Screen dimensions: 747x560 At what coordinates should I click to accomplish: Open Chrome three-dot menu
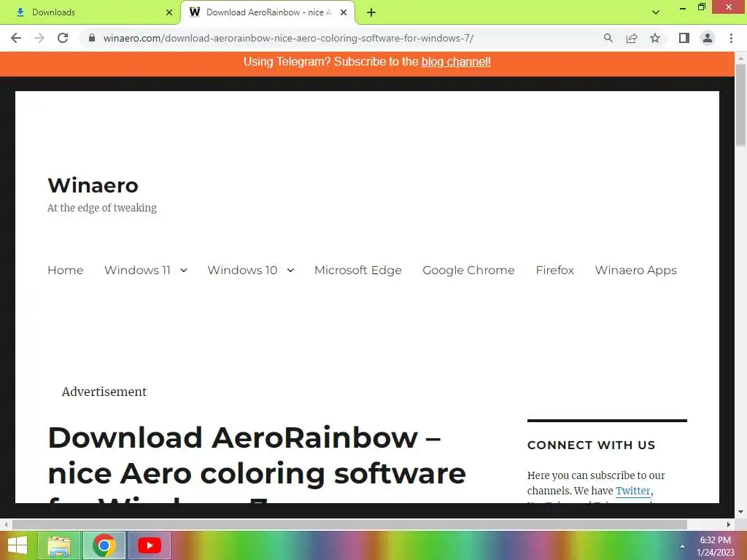(x=731, y=38)
